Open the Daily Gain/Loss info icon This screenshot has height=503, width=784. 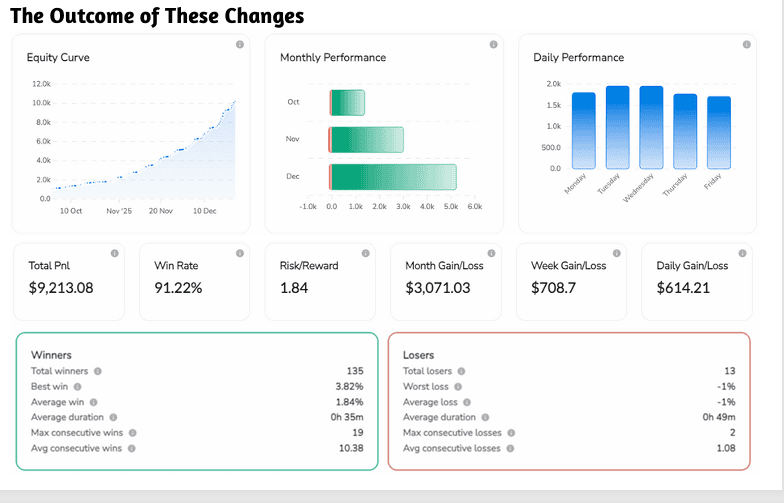coord(742,254)
